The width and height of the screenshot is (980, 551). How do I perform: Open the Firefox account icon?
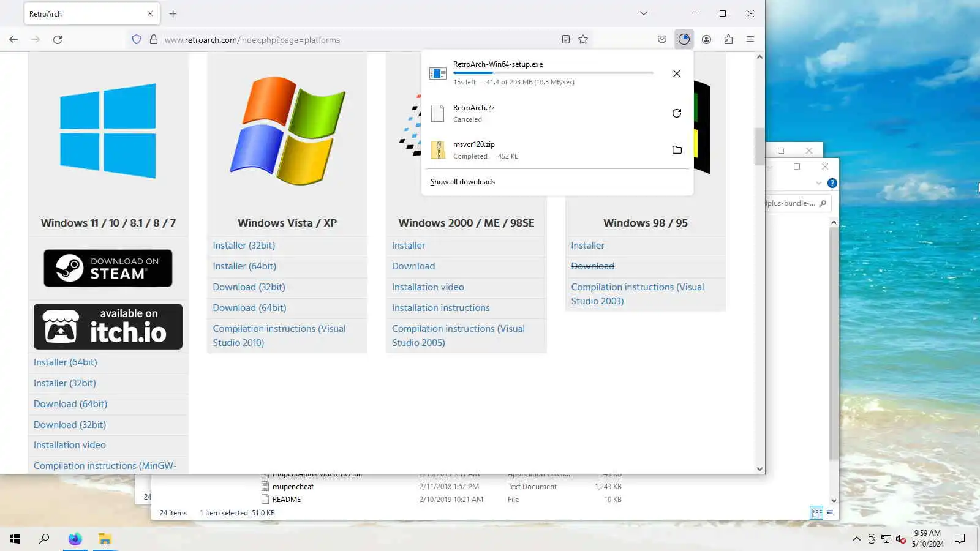tap(706, 39)
